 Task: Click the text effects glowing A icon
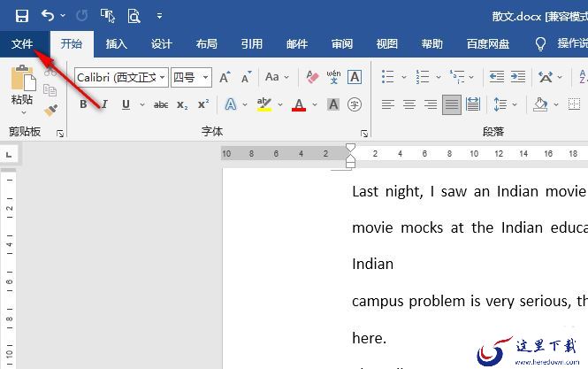click(230, 104)
